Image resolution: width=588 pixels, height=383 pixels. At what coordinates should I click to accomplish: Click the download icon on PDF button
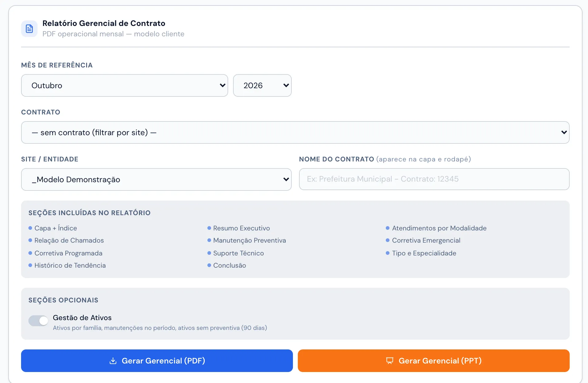click(x=113, y=361)
